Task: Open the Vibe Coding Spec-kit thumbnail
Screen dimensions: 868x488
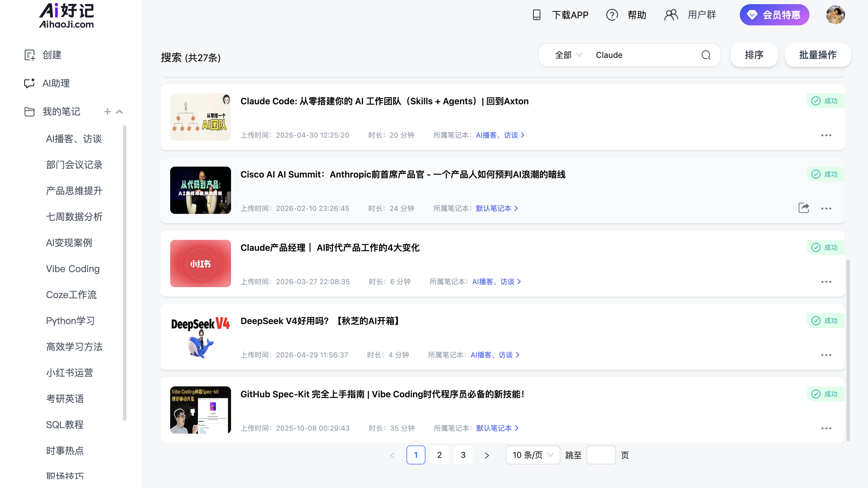Action: click(201, 410)
